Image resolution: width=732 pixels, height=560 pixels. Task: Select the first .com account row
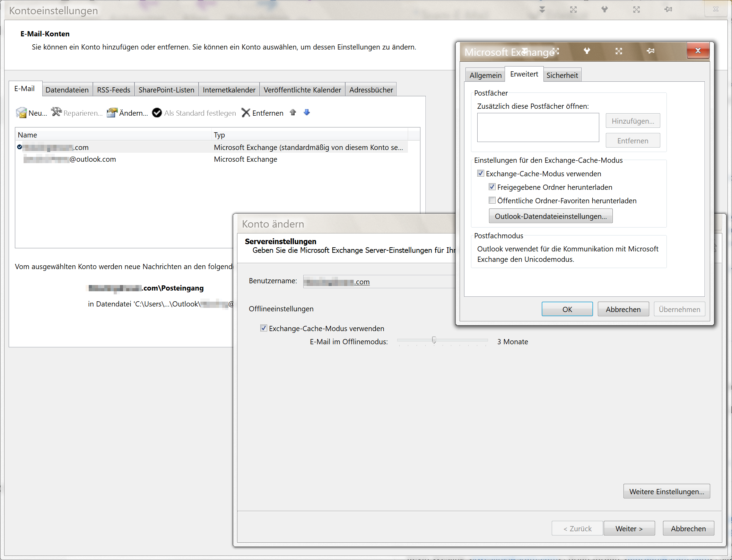pyautogui.click(x=211, y=147)
